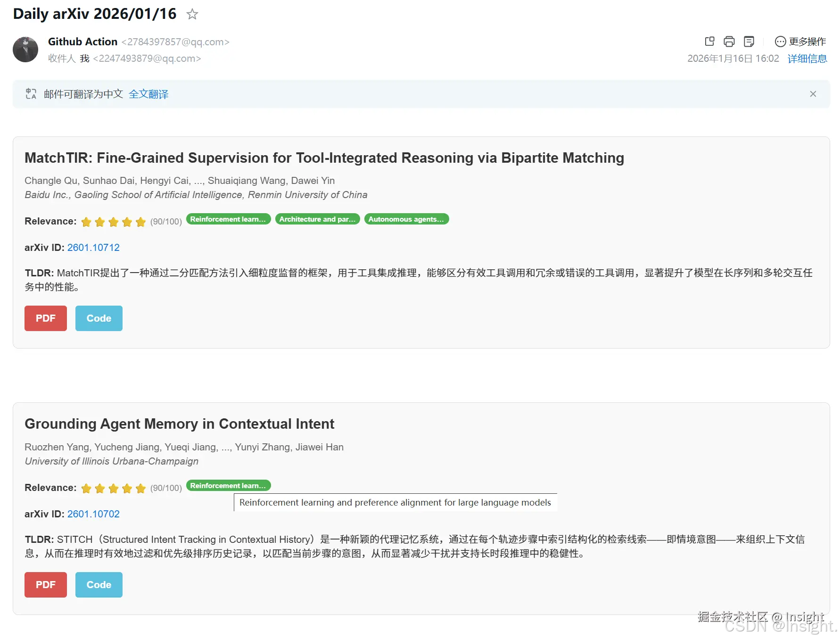Screen dimensions: 840x640
Task: Open PDF for MatchTIR paper
Action: pos(46,318)
